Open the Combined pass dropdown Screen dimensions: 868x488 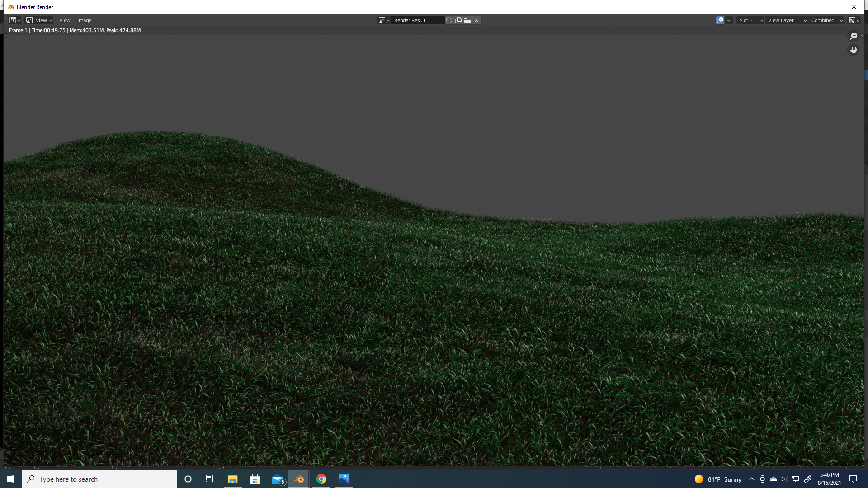point(827,20)
